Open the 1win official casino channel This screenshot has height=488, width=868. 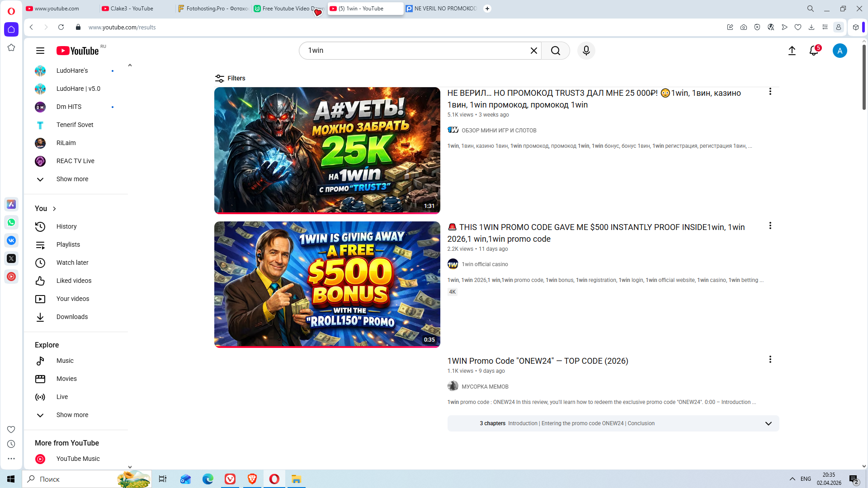coord(484,264)
